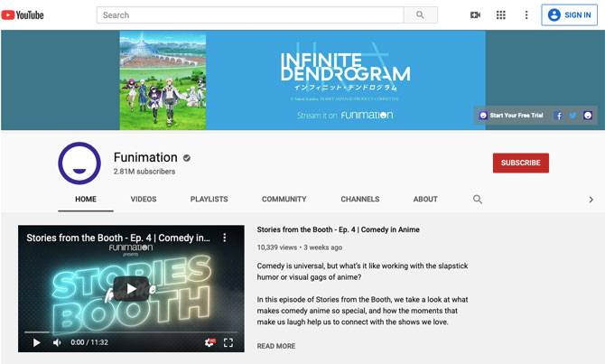Search within the channel using tab-row magnifier
Viewport: 605px width, 364px height.
pos(478,200)
